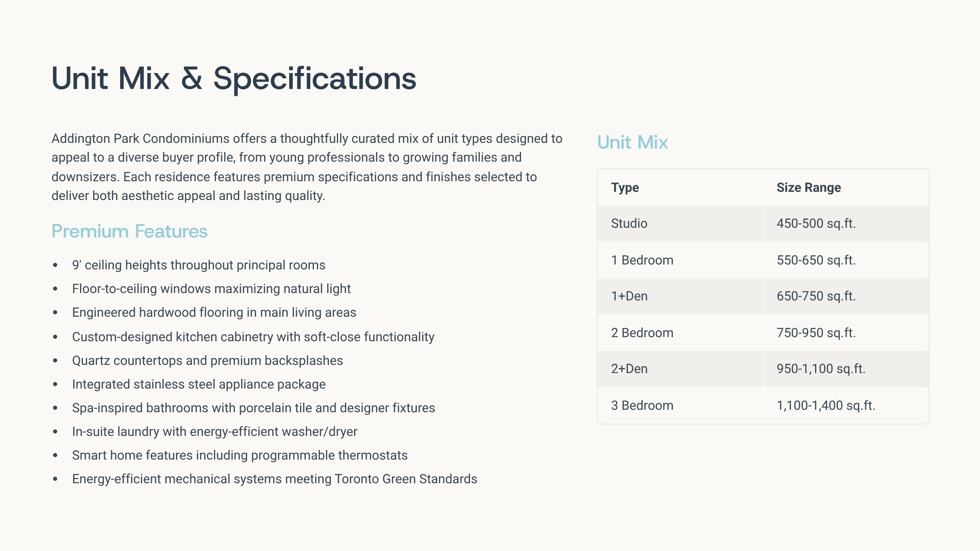
Task: Click the 'Unit Mix & Specifications' title
Action: click(x=234, y=78)
